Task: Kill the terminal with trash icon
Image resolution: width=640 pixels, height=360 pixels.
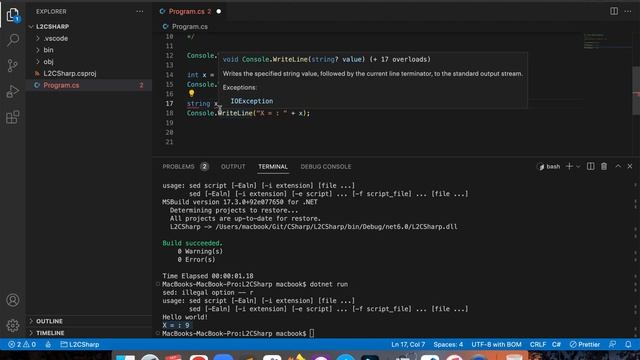Action: click(x=604, y=166)
